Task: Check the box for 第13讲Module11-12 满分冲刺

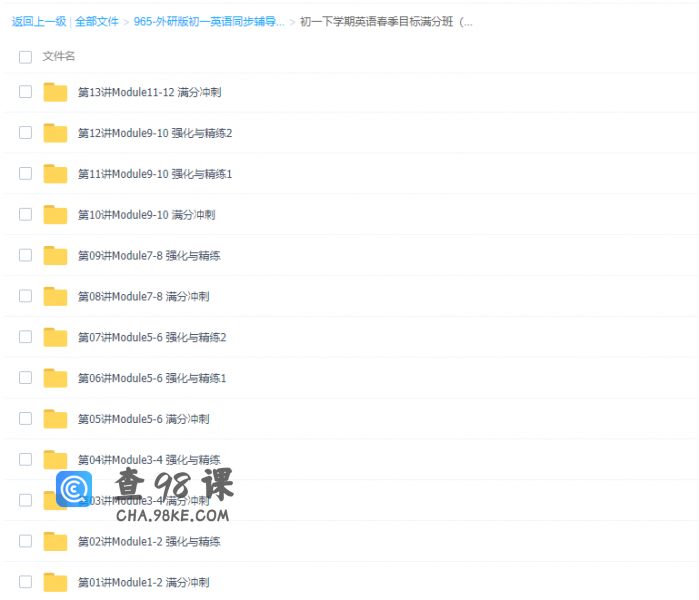Action: pos(25,92)
